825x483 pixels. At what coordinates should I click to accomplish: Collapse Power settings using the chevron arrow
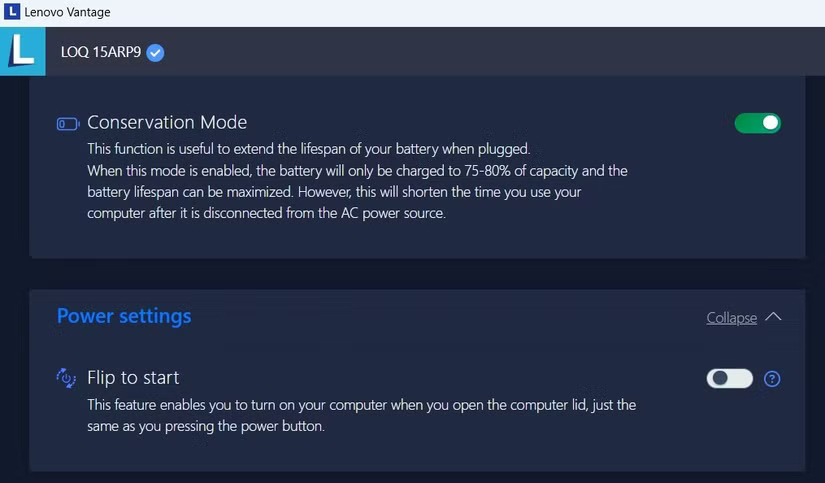(x=773, y=317)
